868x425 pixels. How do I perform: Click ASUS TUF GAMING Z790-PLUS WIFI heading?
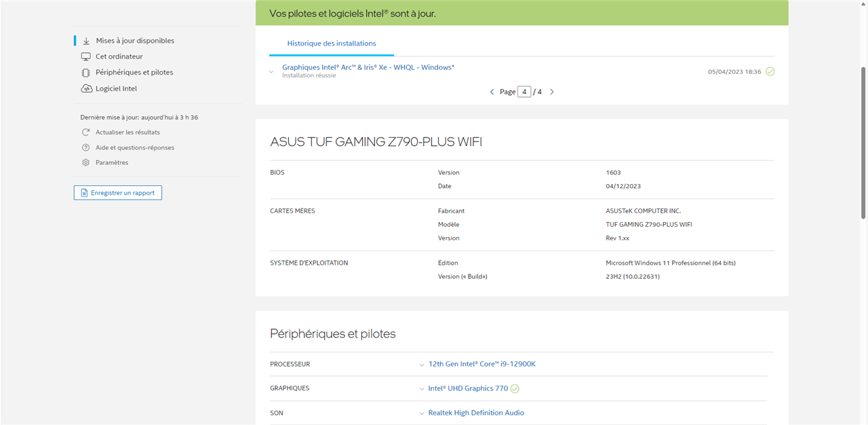[x=376, y=142]
